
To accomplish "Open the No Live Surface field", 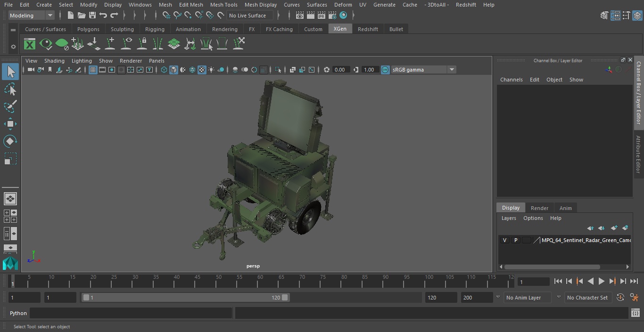I will point(250,16).
